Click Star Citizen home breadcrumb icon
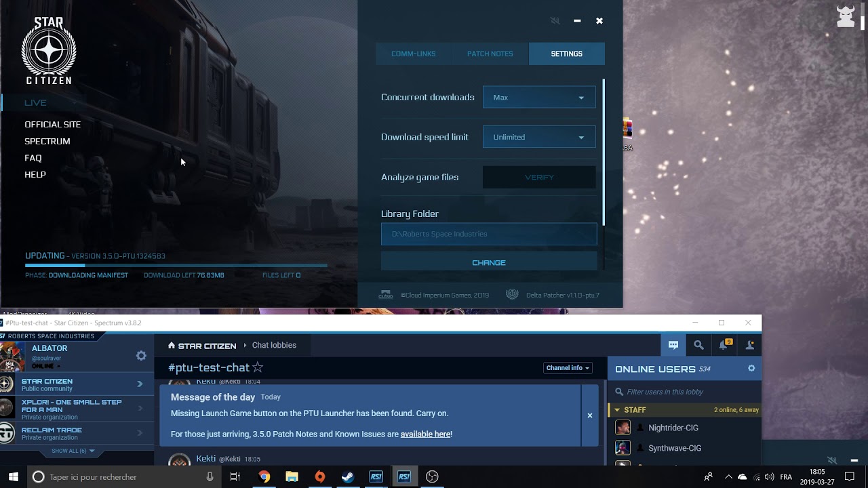 pos(172,345)
